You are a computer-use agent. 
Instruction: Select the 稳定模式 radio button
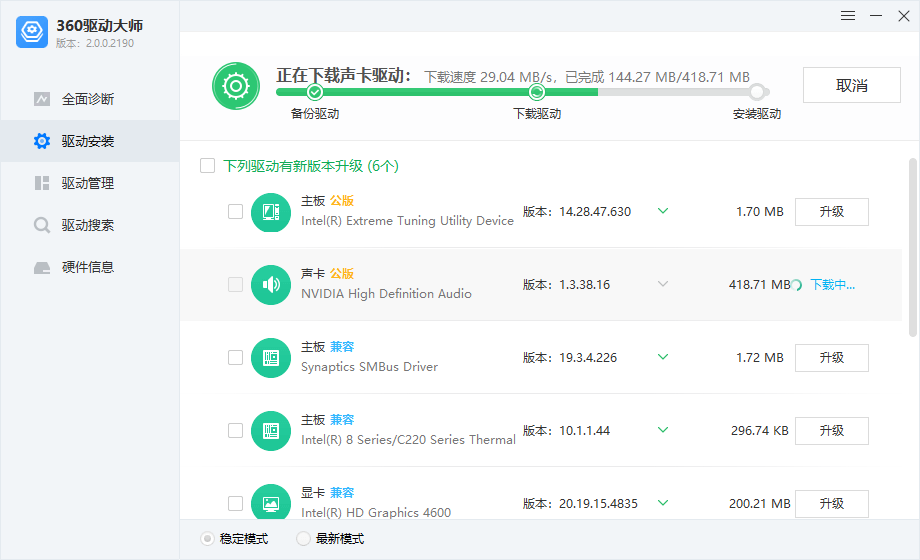point(207,538)
